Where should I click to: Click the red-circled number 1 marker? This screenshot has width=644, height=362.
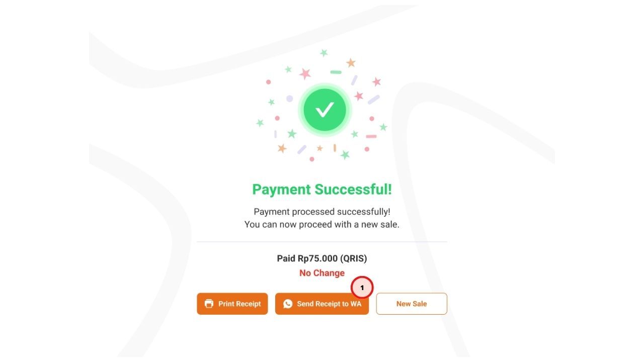pos(362,288)
